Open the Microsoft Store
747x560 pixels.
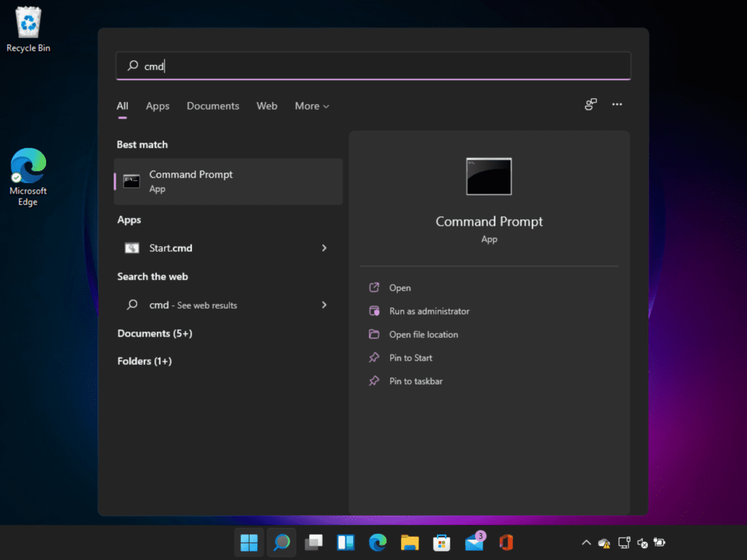coord(442,542)
